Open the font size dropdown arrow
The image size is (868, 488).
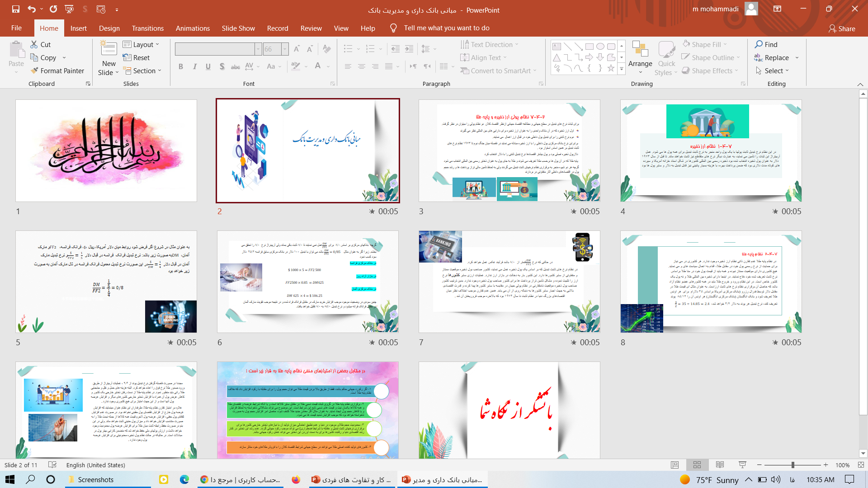pyautogui.click(x=285, y=49)
